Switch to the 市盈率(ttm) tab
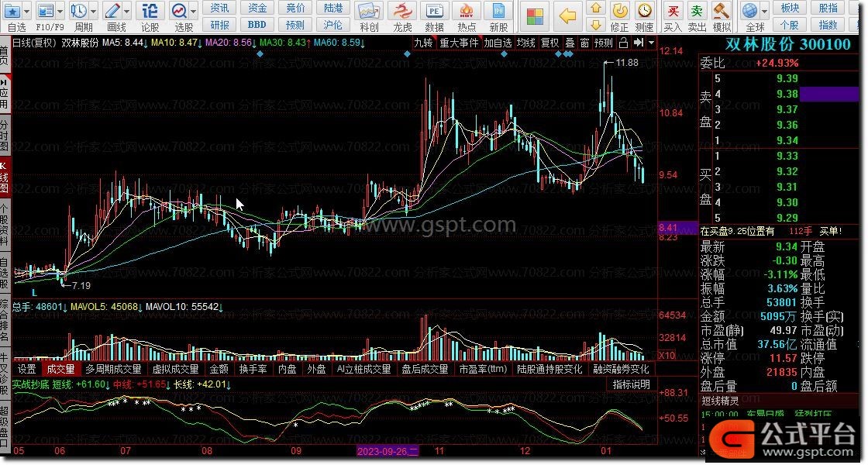The image size is (868, 465). (484, 369)
